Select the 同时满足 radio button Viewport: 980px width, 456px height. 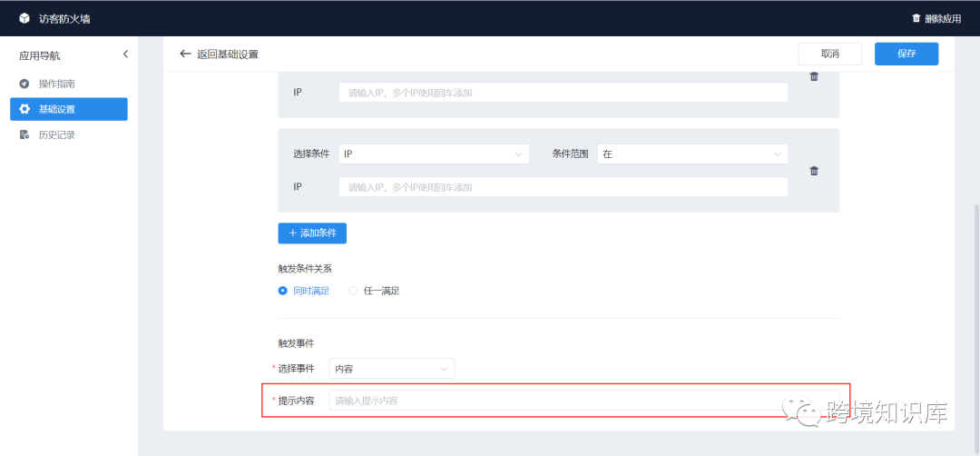282,291
